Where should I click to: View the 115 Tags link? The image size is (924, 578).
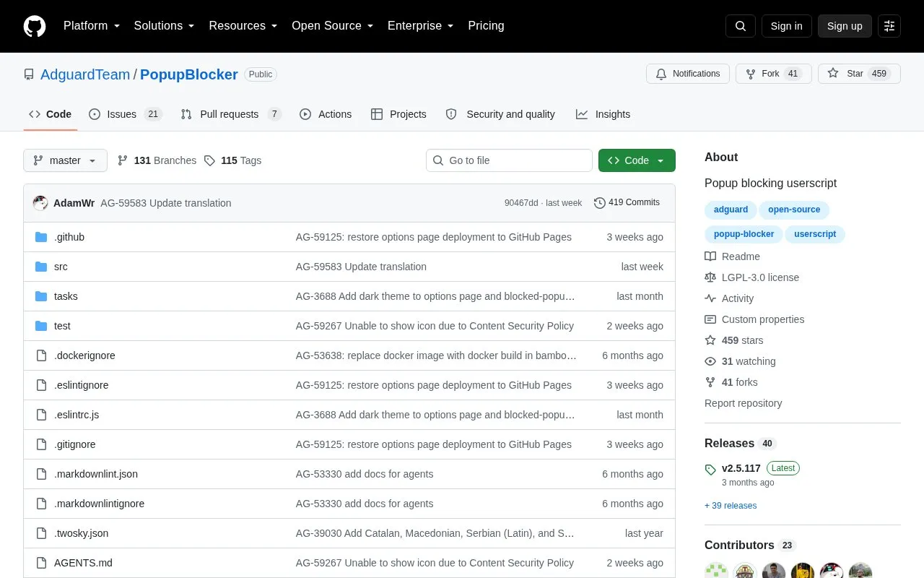(x=232, y=160)
